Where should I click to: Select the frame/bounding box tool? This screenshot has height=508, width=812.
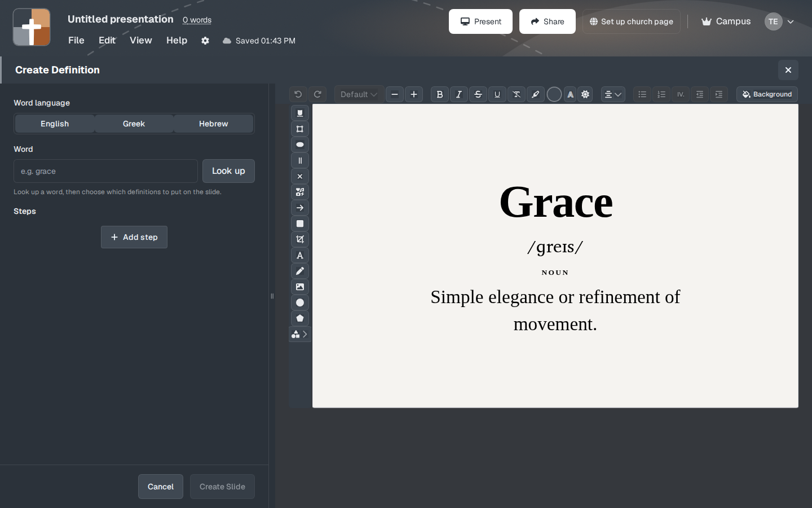(x=300, y=129)
